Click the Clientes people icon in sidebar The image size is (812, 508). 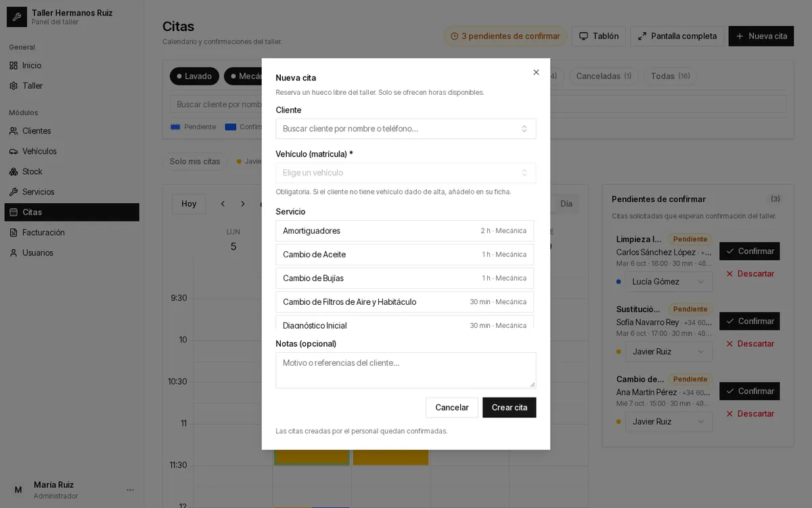pyautogui.click(x=14, y=131)
